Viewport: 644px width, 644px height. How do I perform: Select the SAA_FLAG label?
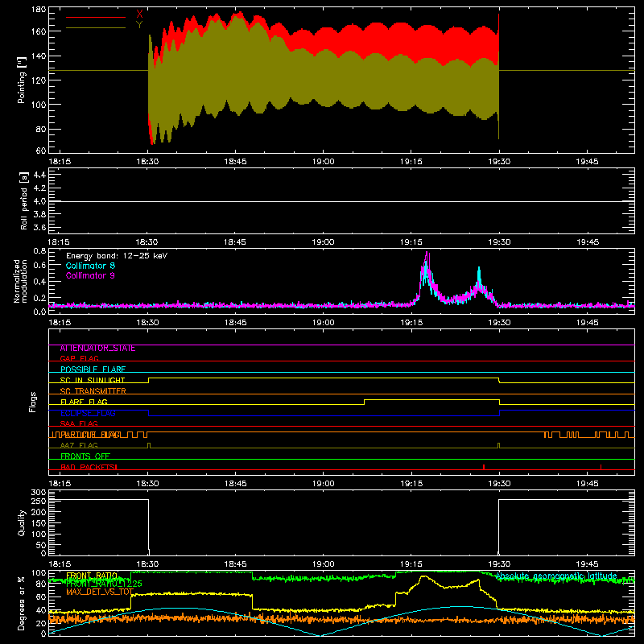point(79,423)
